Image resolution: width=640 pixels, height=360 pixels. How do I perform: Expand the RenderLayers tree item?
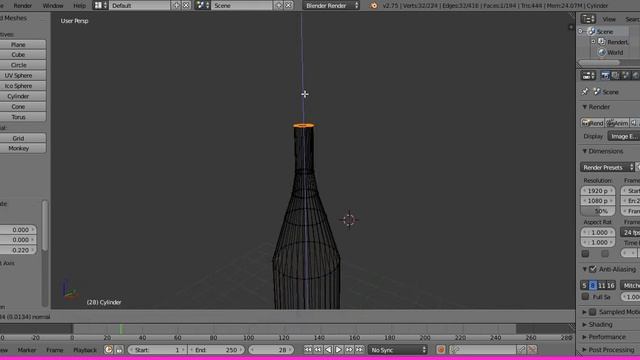(x=593, y=42)
